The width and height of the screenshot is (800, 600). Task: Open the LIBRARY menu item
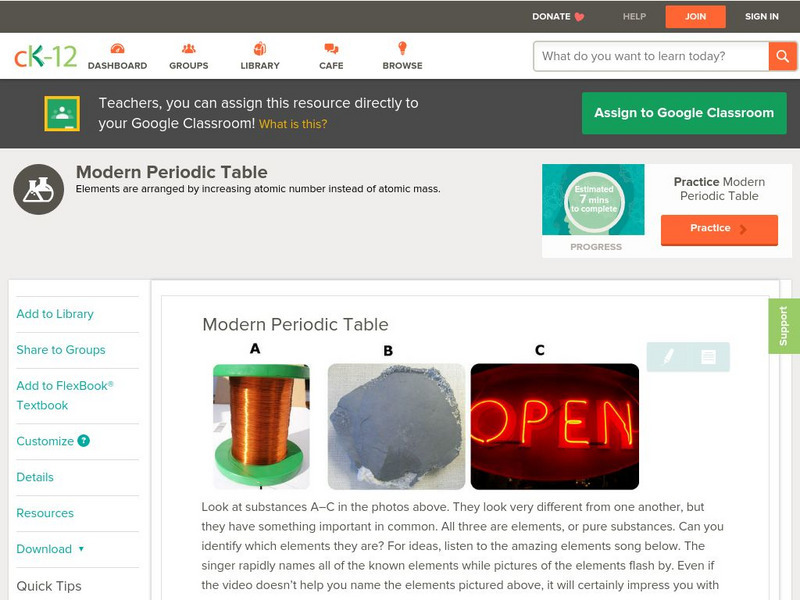point(260,66)
